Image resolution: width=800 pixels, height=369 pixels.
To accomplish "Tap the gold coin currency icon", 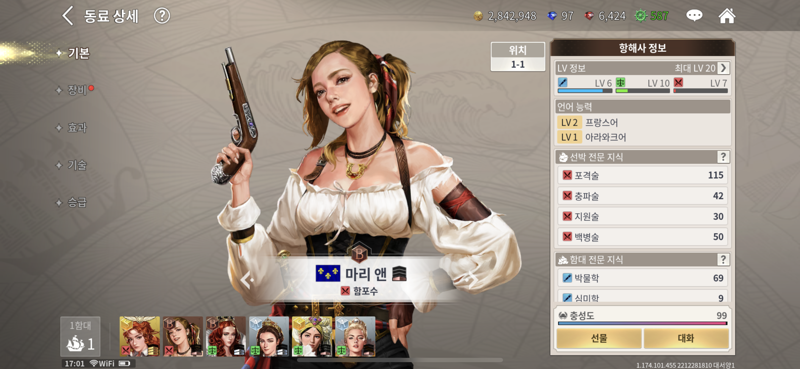I will pos(478,16).
